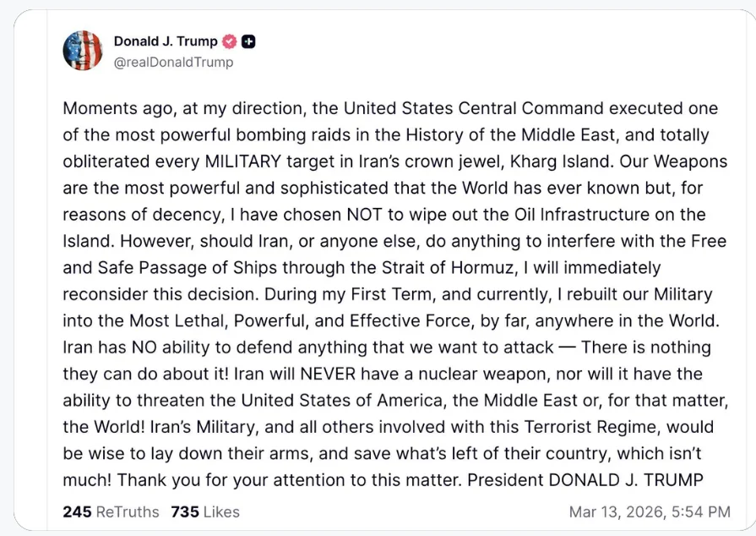
Task: Click the "President DONALD J. TRUMP" signature
Action: [x=585, y=480]
